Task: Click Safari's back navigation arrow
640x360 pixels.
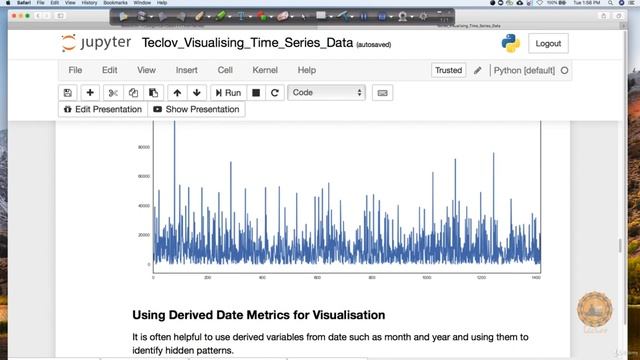Action: 38,16
